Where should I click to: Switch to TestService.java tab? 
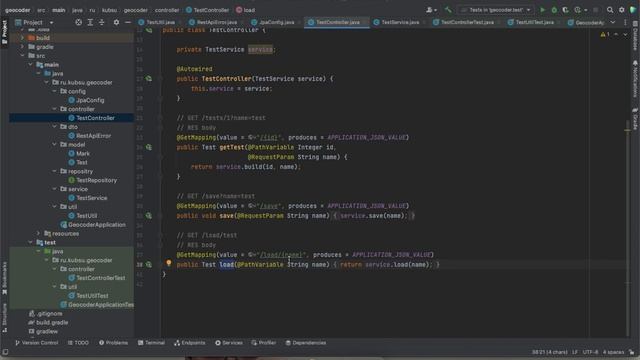point(396,22)
